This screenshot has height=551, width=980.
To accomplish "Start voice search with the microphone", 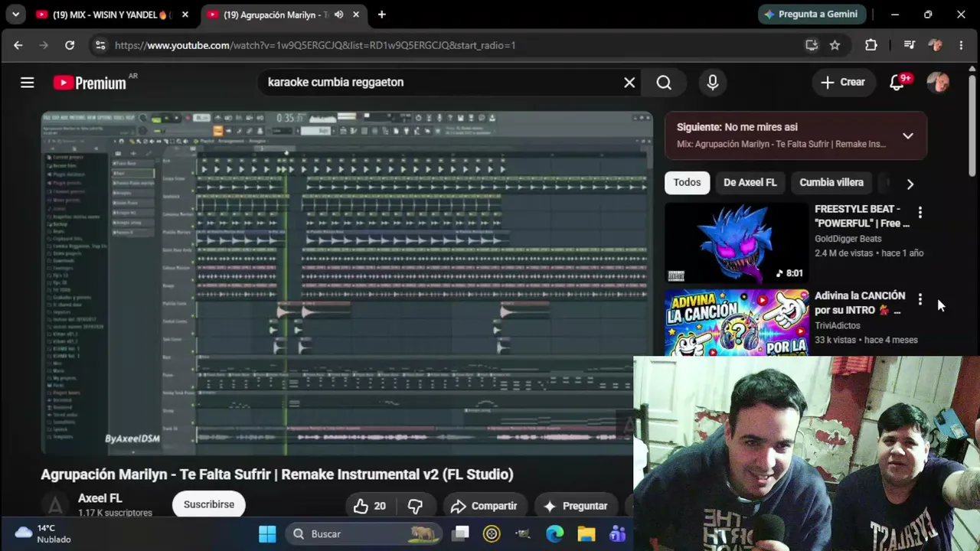I will [713, 83].
